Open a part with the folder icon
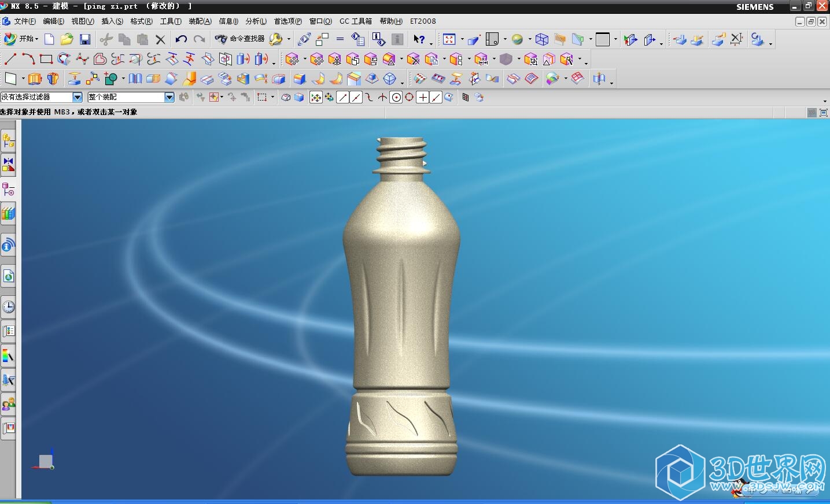 tap(67, 39)
